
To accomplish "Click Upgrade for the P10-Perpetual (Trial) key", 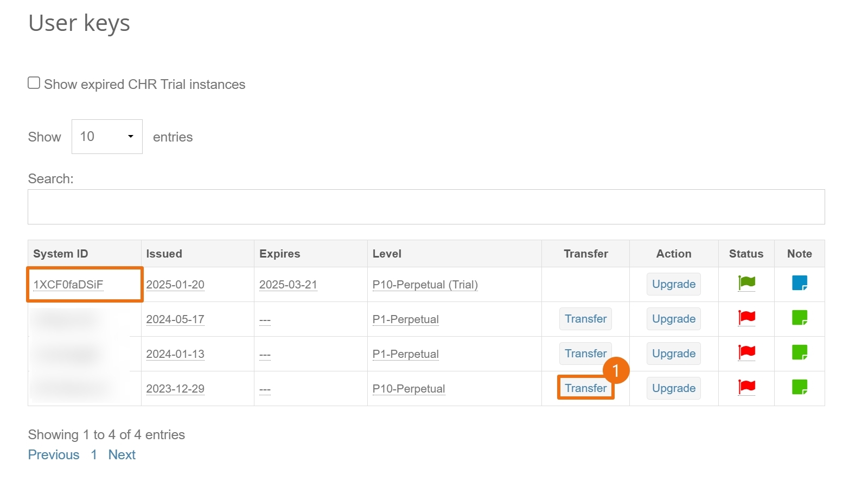I will [673, 284].
